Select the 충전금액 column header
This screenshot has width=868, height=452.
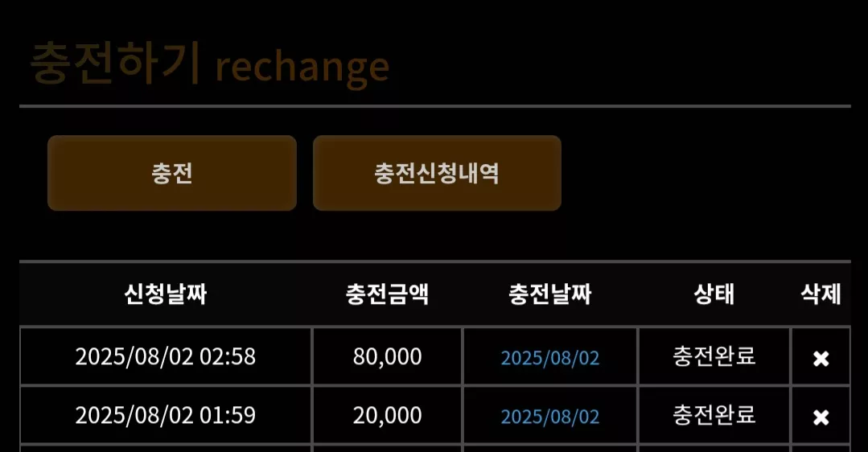[388, 294]
